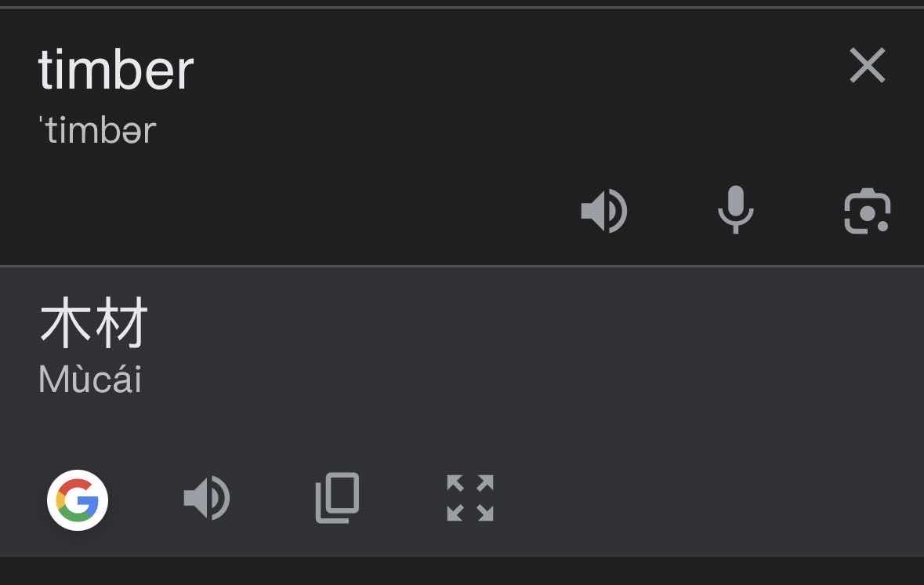Tap the speaker icon beside the microphone
Viewport: 924px width, 585px height.
point(603,211)
